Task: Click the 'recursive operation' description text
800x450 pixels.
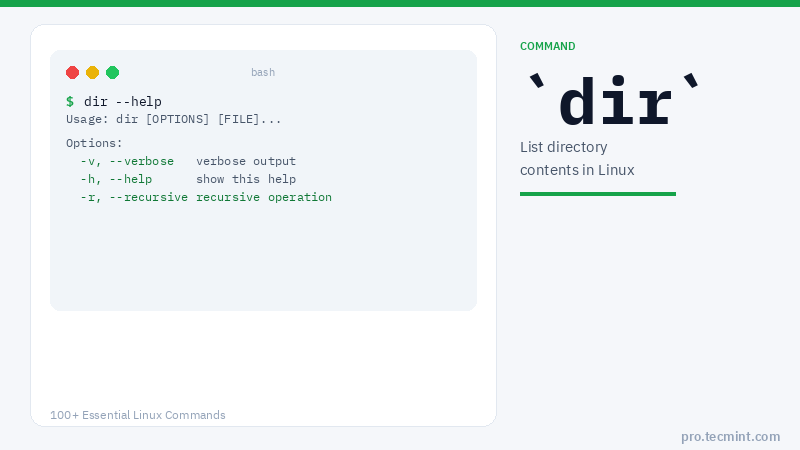Action: pos(264,197)
